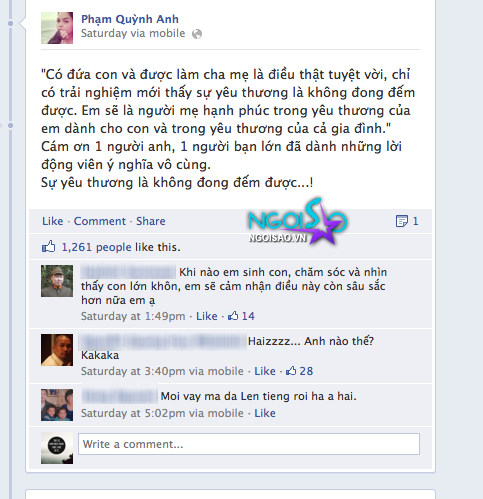Viewport: 483px width, 499px height.
Task: Click the upper timeline dot marker
Action: tap(10, 24)
